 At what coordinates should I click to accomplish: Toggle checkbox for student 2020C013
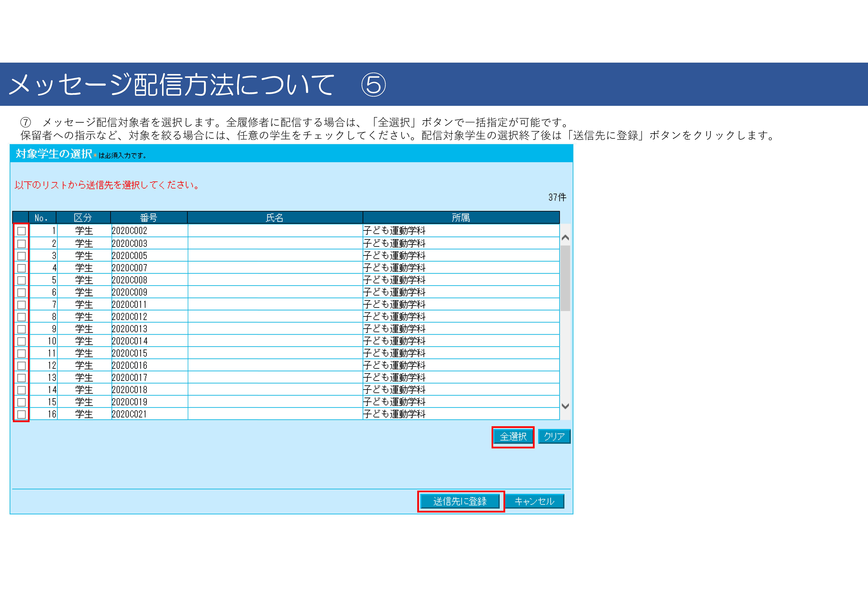[22, 329]
